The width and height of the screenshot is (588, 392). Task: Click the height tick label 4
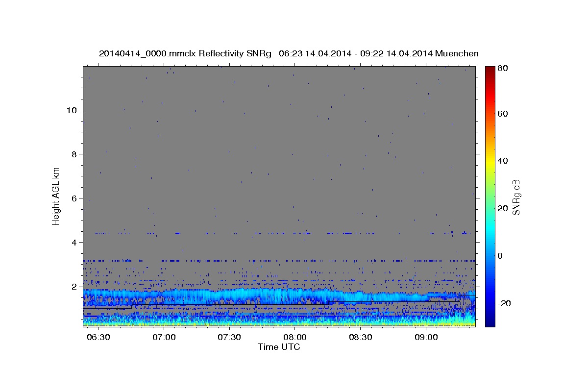coord(75,242)
